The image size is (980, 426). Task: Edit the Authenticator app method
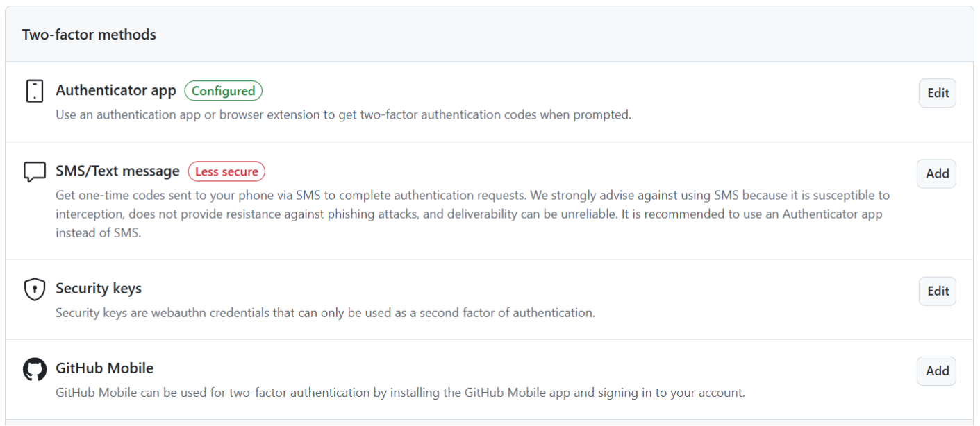(937, 93)
